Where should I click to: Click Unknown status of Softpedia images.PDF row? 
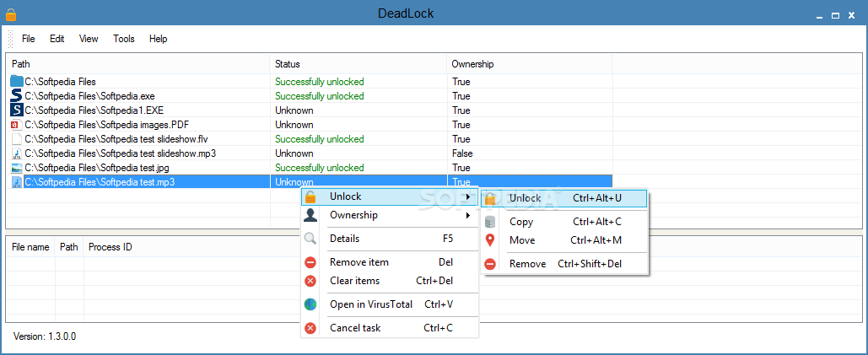(x=294, y=125)
